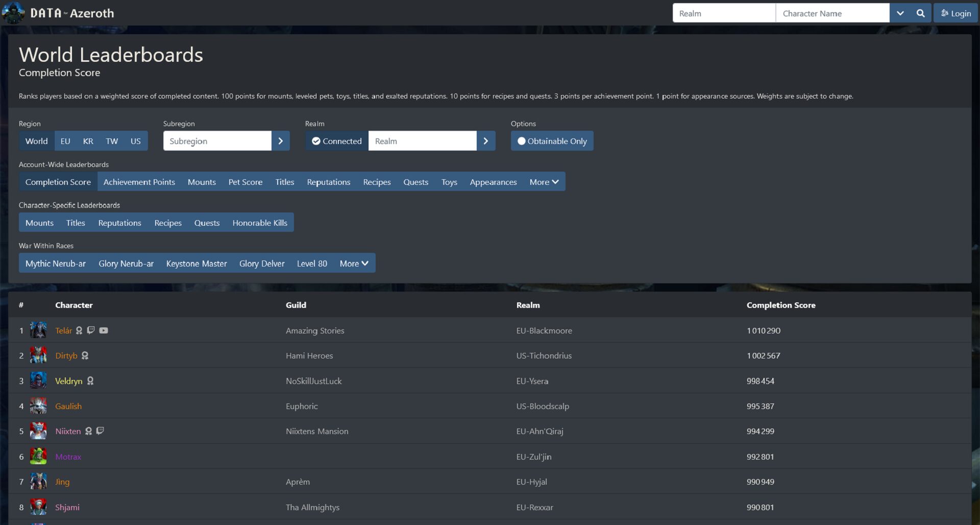Click the Character Name search field

point(832,13)
